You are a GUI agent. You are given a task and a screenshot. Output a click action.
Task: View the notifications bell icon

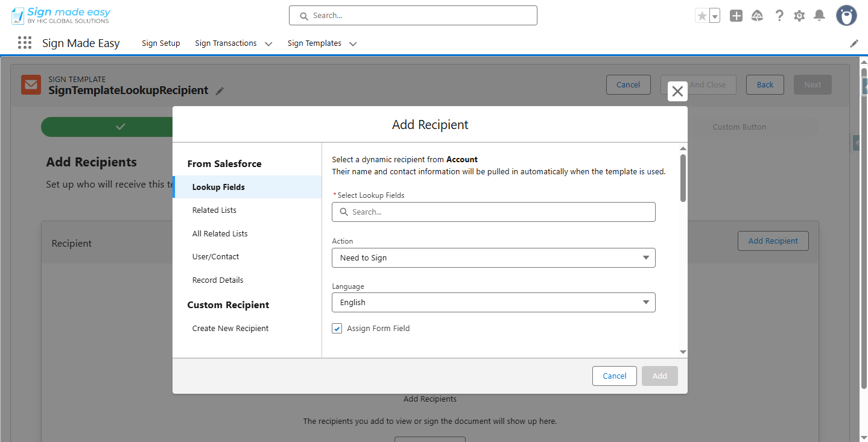point(819,16)
